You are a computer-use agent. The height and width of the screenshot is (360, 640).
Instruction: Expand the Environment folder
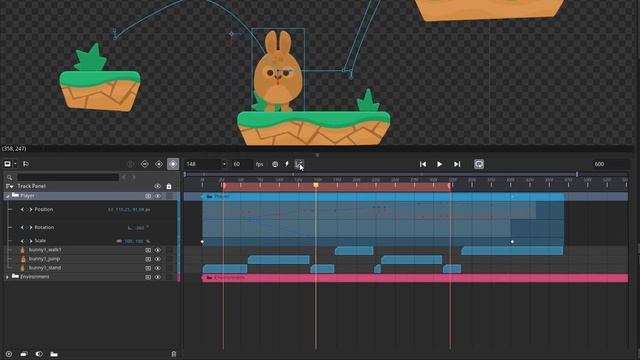pyautogui.click(x=7, y=277)
